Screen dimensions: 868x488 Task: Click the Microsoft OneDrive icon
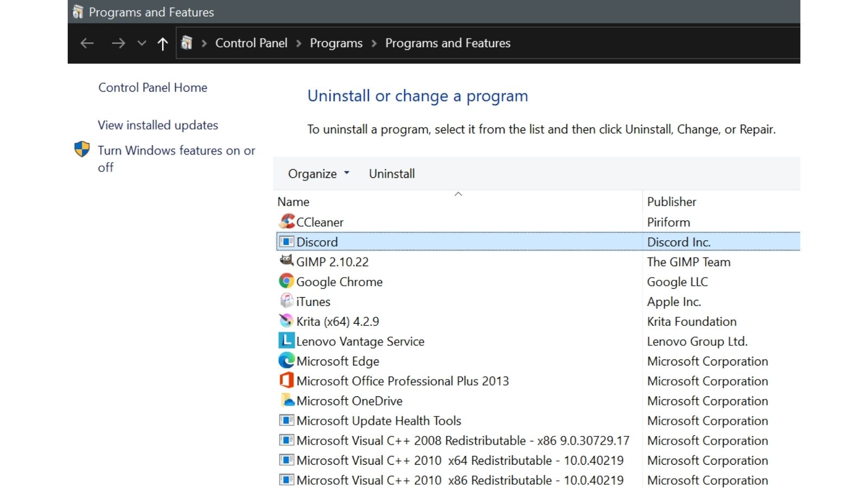288,400
